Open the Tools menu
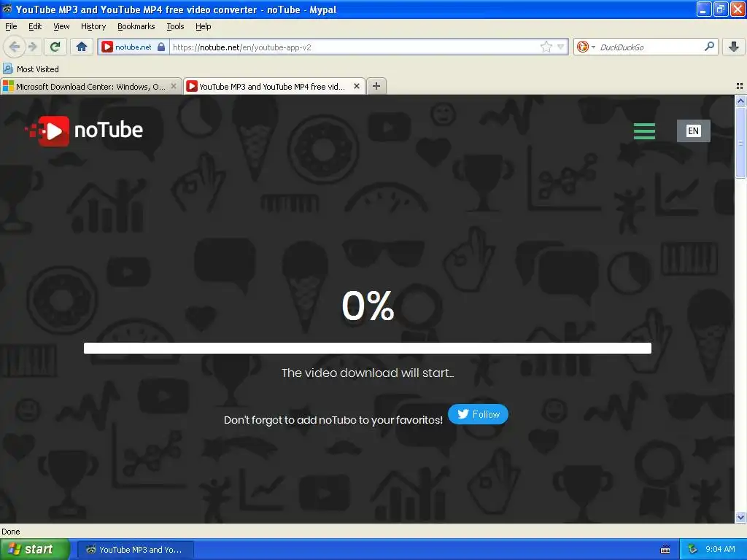 [175, 26]
